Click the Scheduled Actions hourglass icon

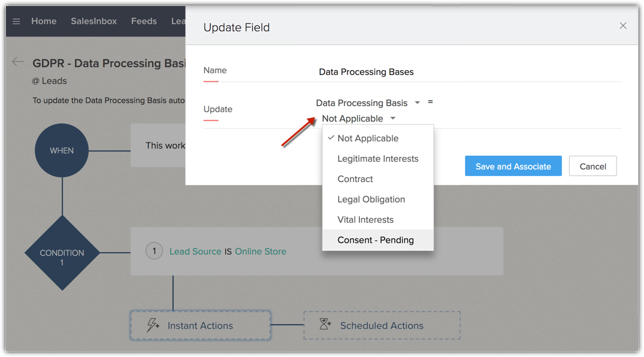pos(325,325)
